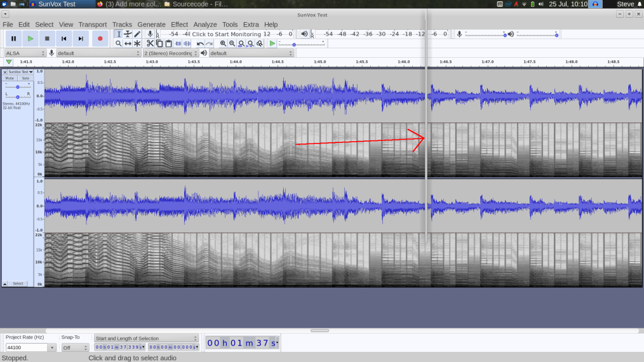Select the Multi-Tool asterisk icon
Screen dimensions: 644x362
click(137, 44)
